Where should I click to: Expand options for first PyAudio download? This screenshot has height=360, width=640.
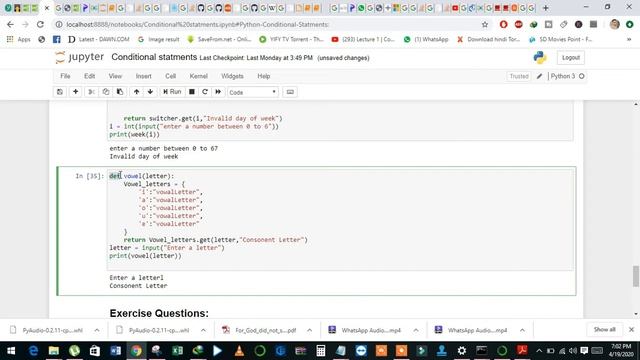(97, 330)
